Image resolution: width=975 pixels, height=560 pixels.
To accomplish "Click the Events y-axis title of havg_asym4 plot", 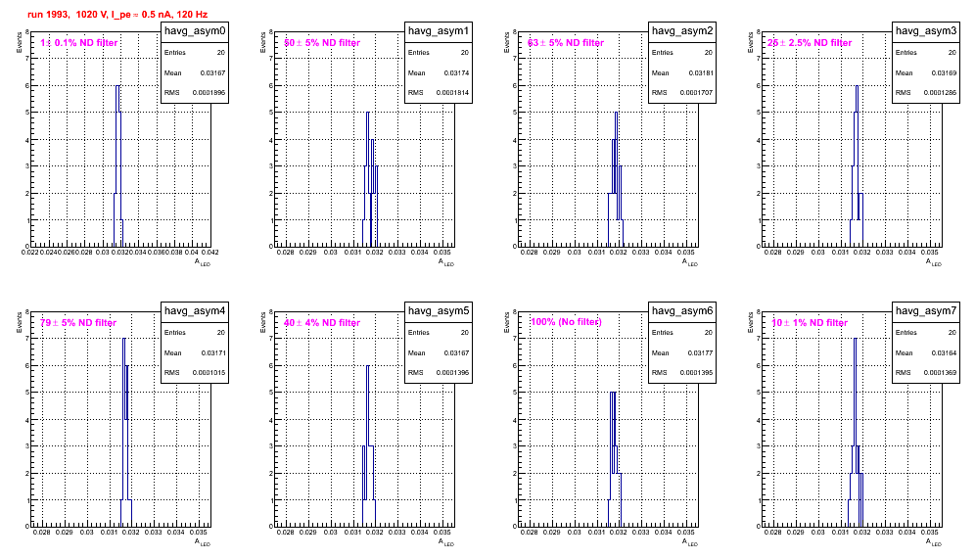I will point(20,322).
